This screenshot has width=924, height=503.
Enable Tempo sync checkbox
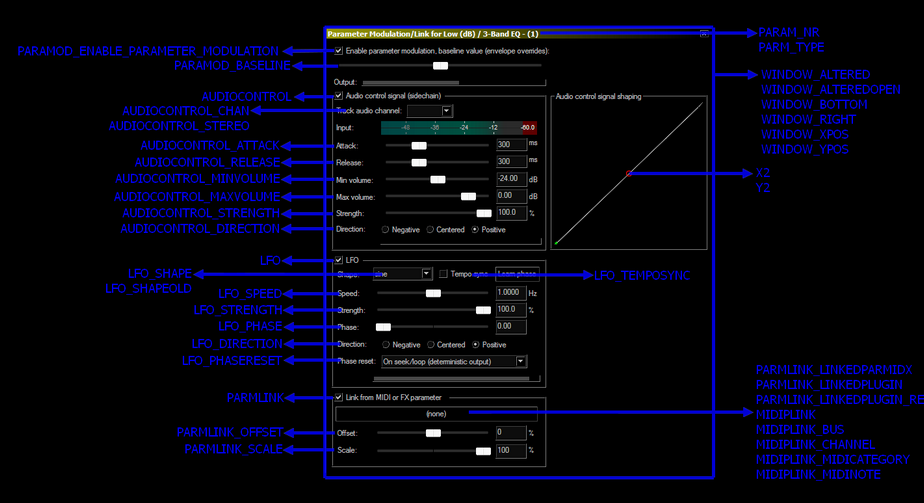443,274
